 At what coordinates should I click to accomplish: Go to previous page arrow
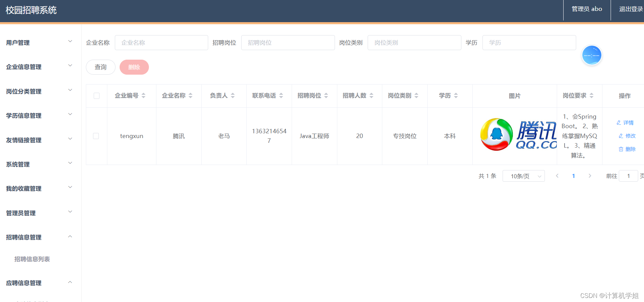tap(557, 176)
